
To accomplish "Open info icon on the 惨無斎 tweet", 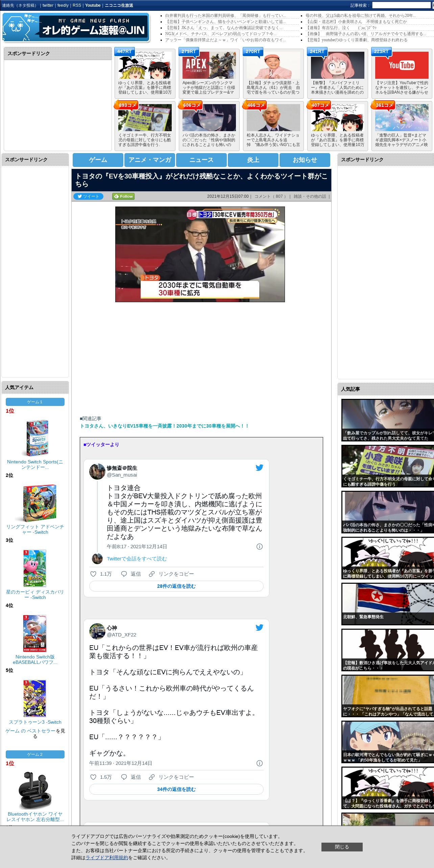I will [260, 547].
